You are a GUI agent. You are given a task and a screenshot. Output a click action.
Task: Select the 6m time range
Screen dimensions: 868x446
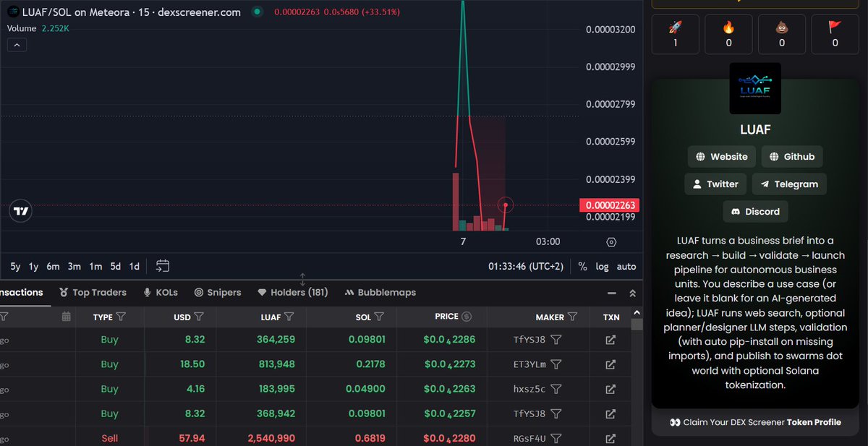pos(53,266)
